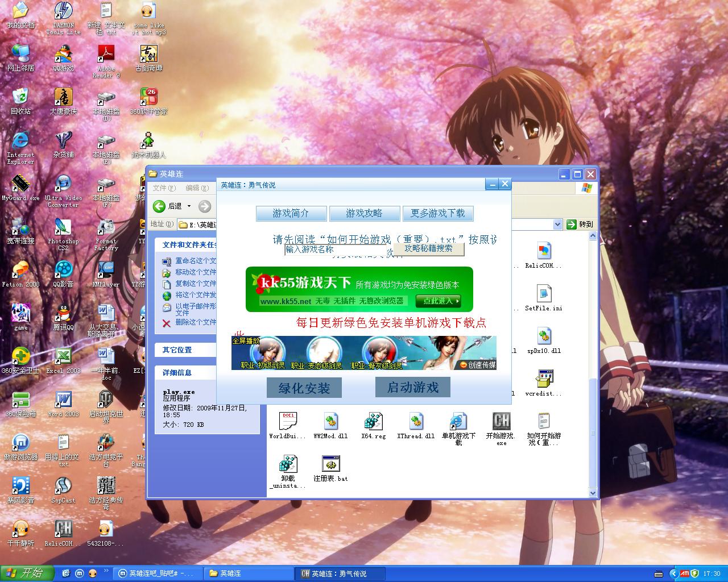The width and height of the screenshot is (728, 582).
Task: Open the 编辑(E) menu in Explorer
Action: coord(197,188)
